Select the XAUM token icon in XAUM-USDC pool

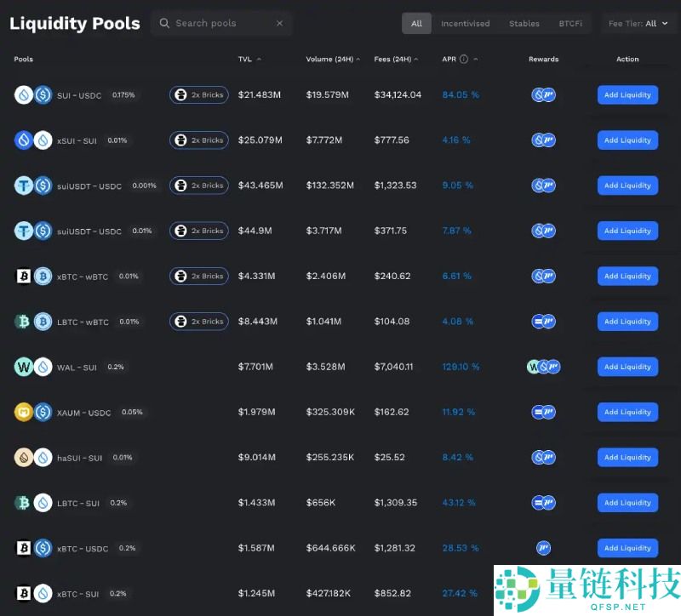tap(23, 412)
